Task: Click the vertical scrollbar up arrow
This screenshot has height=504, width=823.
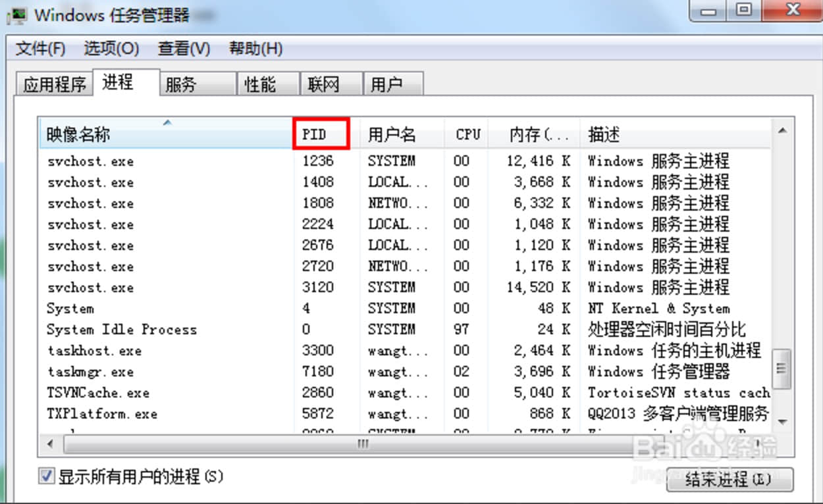Action: (782, 132)
